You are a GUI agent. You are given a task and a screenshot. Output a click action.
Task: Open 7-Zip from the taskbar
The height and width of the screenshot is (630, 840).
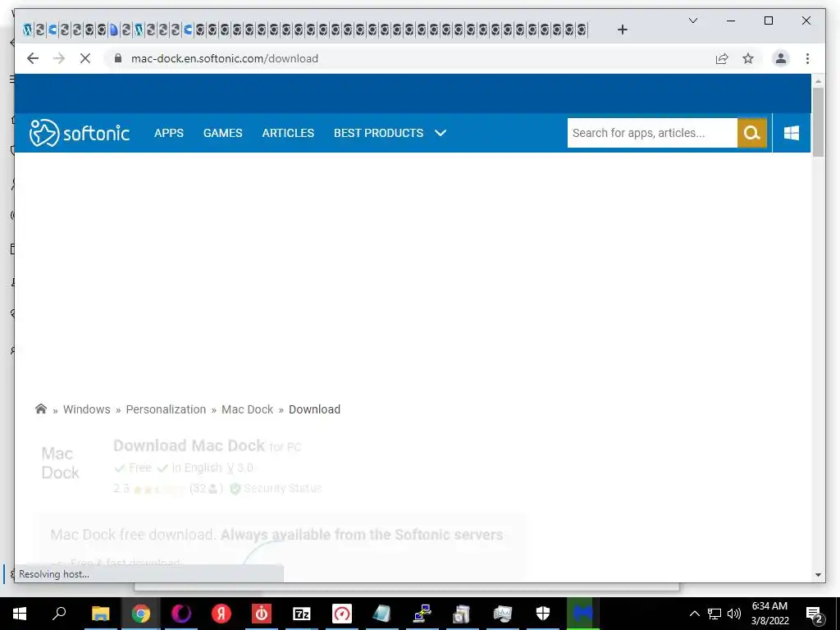pyautogui.click(x=302, y=614)
